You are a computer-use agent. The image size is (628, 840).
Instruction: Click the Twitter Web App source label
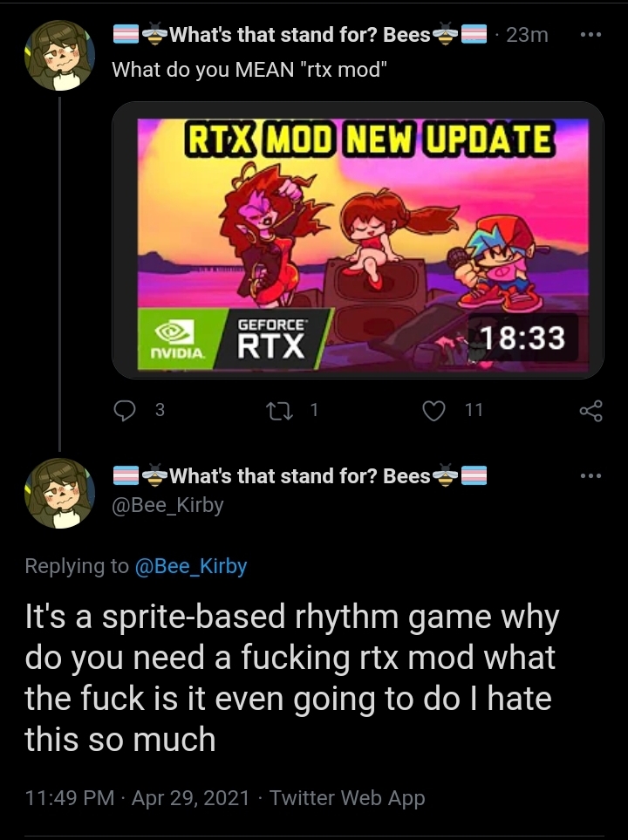(347, 797)
